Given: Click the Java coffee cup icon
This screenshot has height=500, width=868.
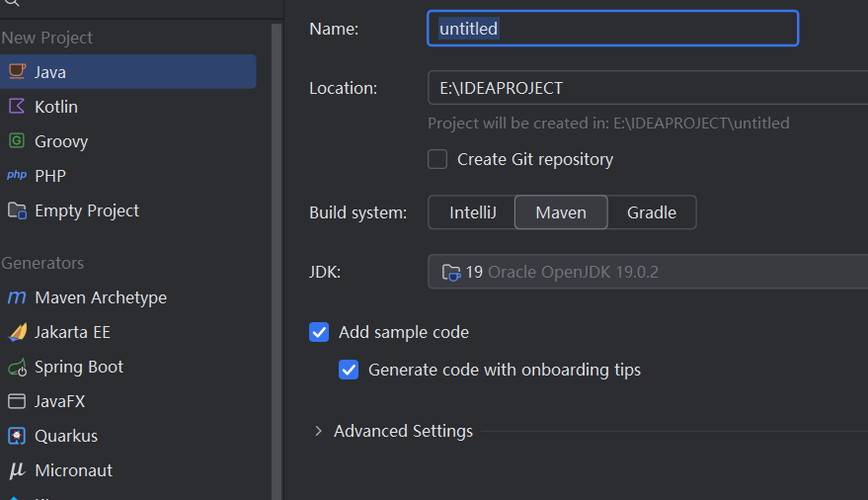Looking at the screenshot, I should pyautogui.click(x=17, y=71).
